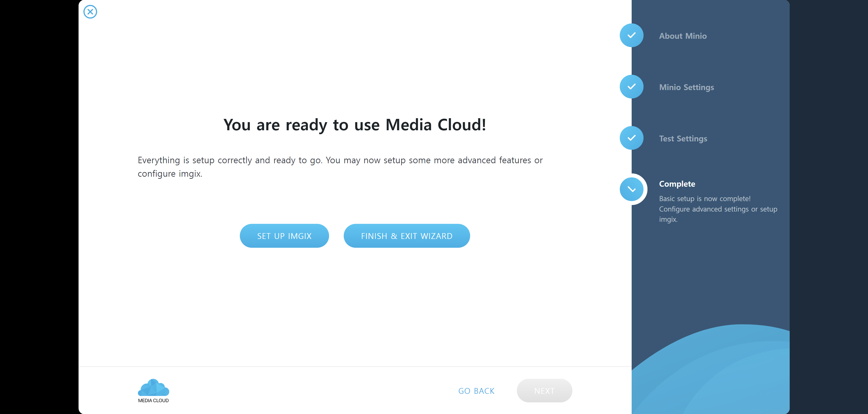Click Finish & Exit Wizard button
Screen dimensions: 868x414
(406, 236)
